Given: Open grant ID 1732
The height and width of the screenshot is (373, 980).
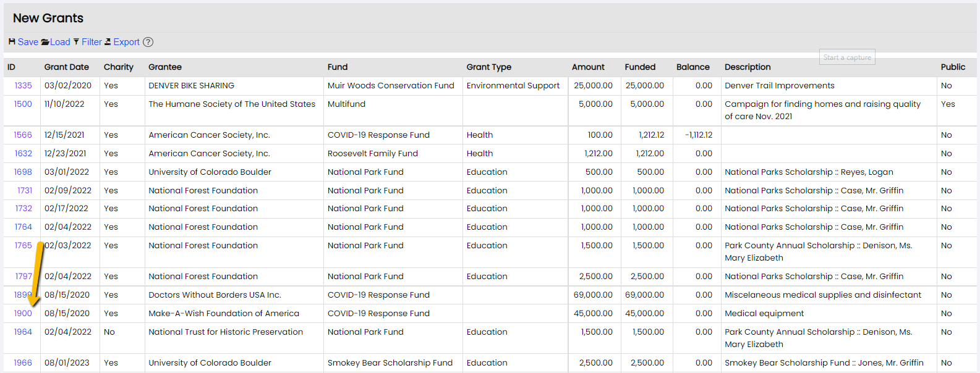Looking at the screenshot, I should (23, 209).
